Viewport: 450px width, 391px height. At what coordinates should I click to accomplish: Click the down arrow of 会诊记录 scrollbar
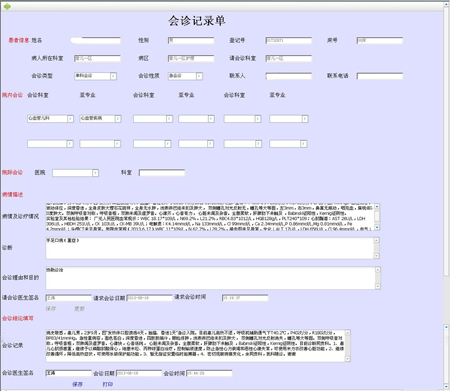tap(348, 359)
